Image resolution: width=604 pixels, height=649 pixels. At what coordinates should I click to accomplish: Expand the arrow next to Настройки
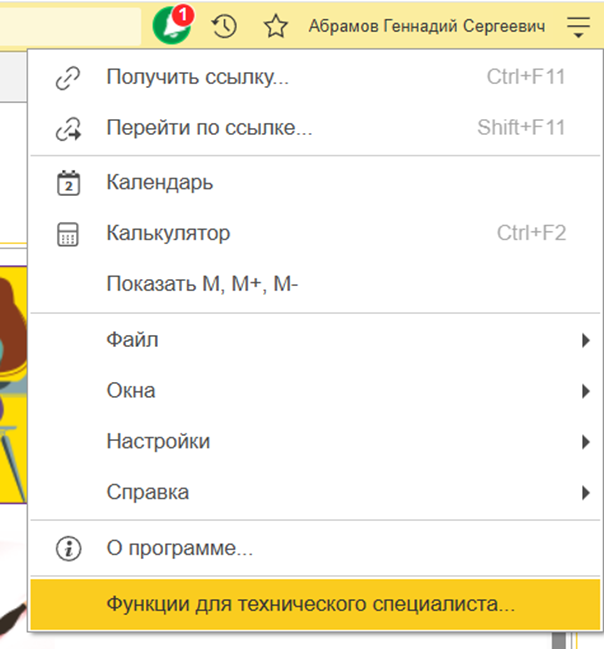(585, 442)
